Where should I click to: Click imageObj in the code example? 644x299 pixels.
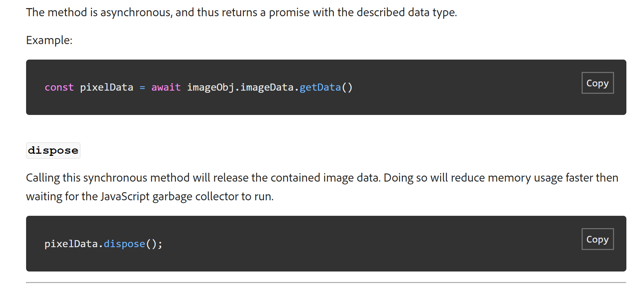pyautogui.click(x=210, y=87)
